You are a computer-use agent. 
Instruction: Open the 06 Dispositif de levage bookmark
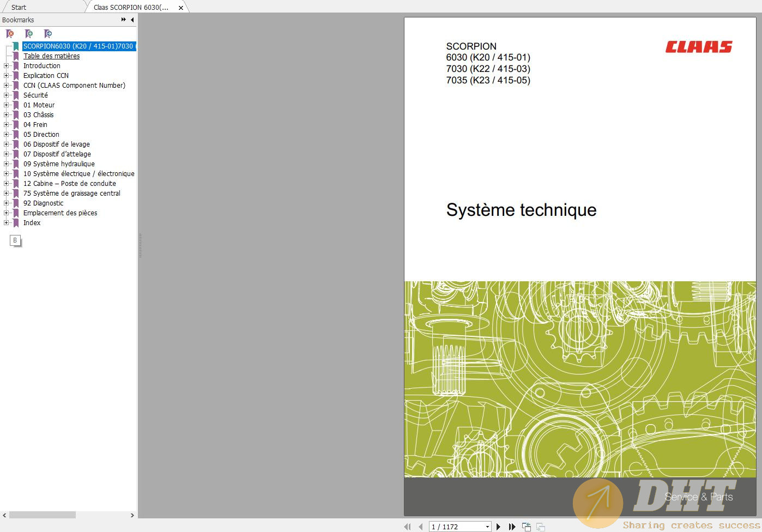(x=56, y=144)
